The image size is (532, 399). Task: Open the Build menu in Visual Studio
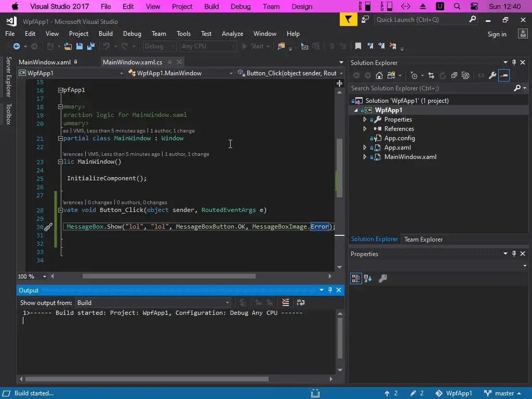[105, 34]
